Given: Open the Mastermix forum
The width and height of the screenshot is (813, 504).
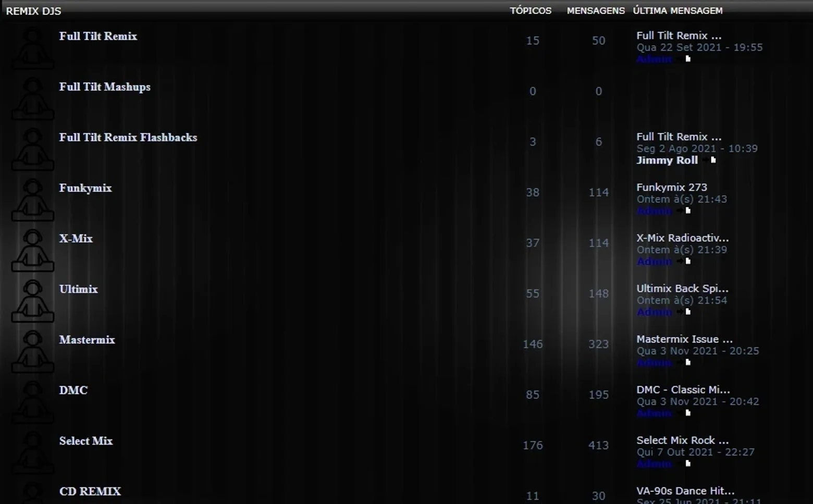Looking at the screenshot, I should [87, 339].
